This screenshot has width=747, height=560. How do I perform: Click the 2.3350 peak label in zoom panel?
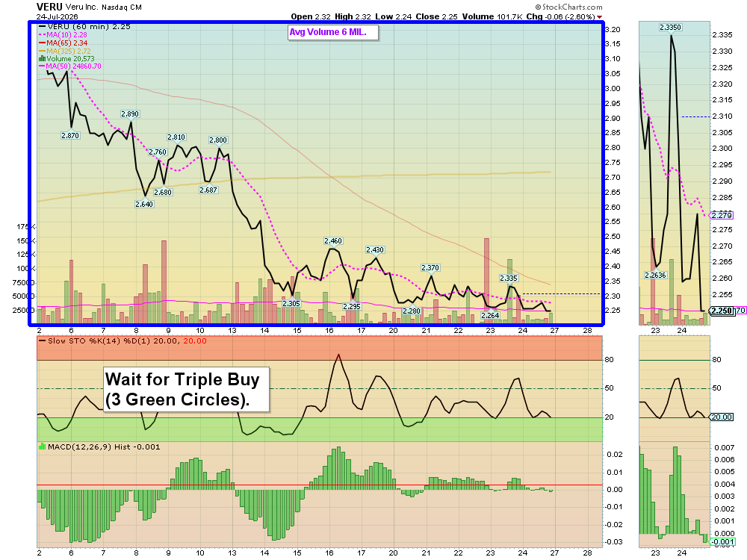coord(670,27)
